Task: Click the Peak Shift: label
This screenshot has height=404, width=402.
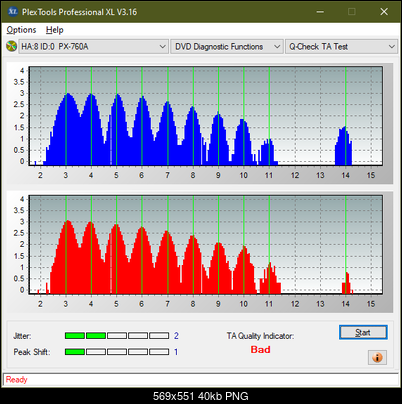Action: 32,352
